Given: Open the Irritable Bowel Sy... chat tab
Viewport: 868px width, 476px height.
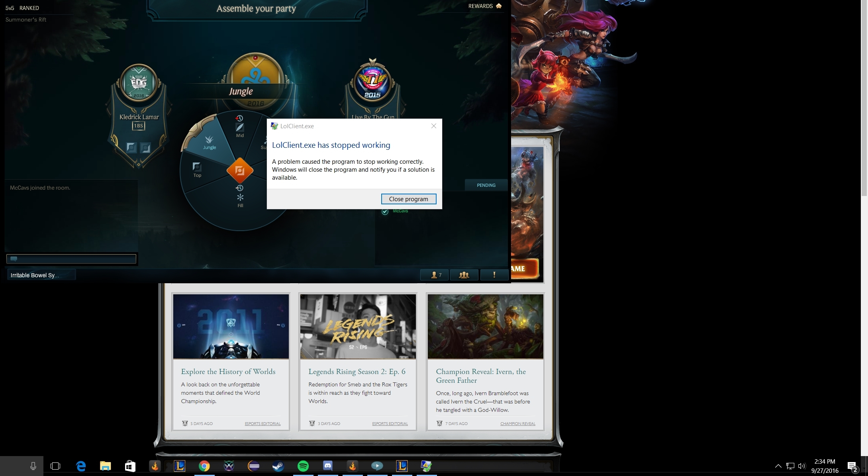Looking at the screenshot, I should coord(41,275).
